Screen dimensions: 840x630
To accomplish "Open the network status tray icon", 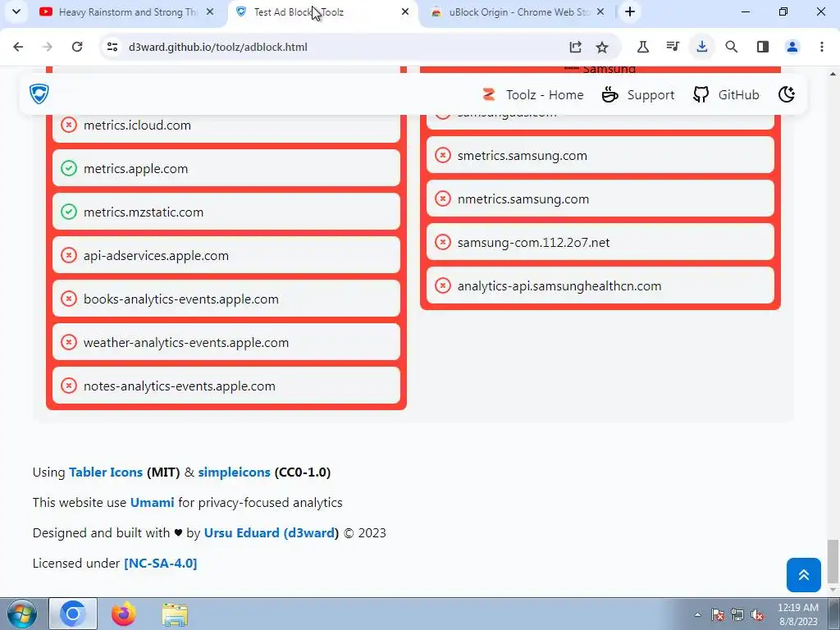I will 737,615.
